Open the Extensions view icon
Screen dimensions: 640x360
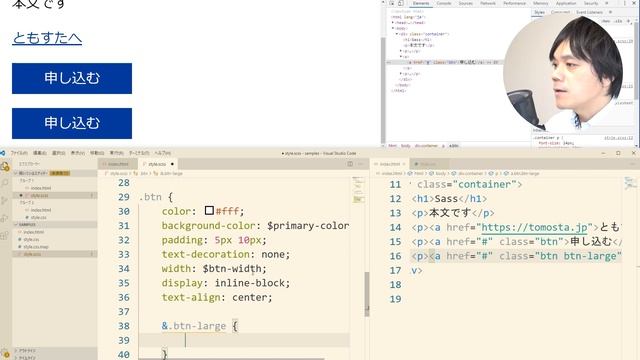pyautogui.click(x=5, y=236)
